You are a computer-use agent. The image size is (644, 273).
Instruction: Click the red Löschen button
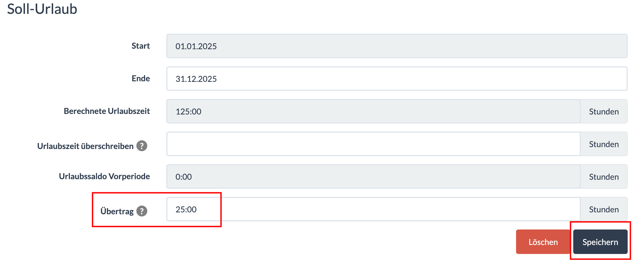pos(543,242)
